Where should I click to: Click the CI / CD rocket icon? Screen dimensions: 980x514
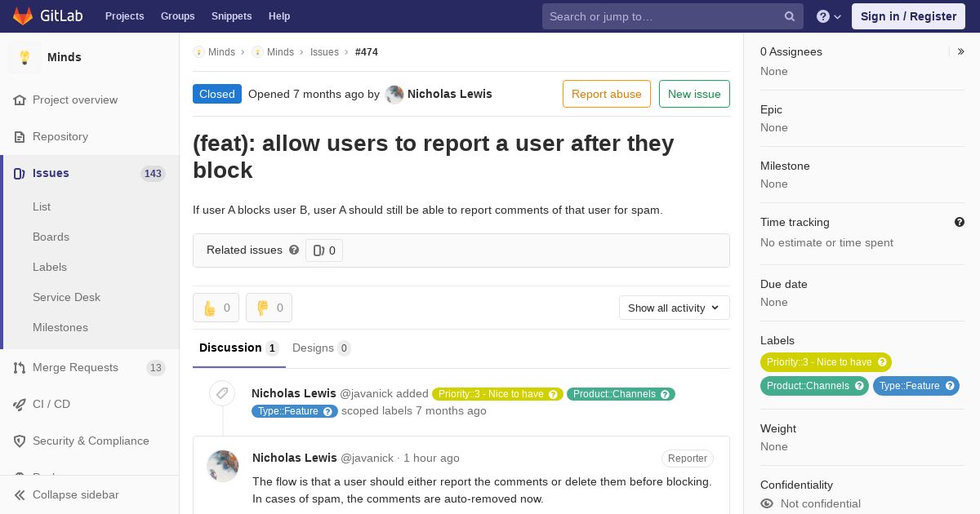tap(20, 404)
